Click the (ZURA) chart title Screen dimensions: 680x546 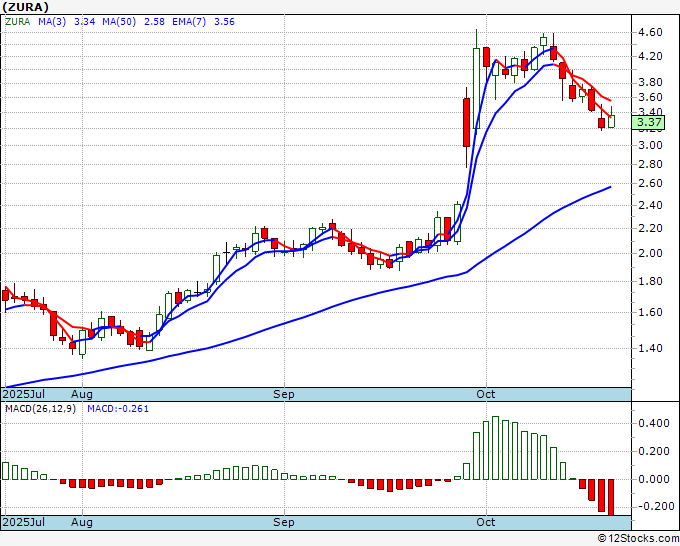click(25, 7)
